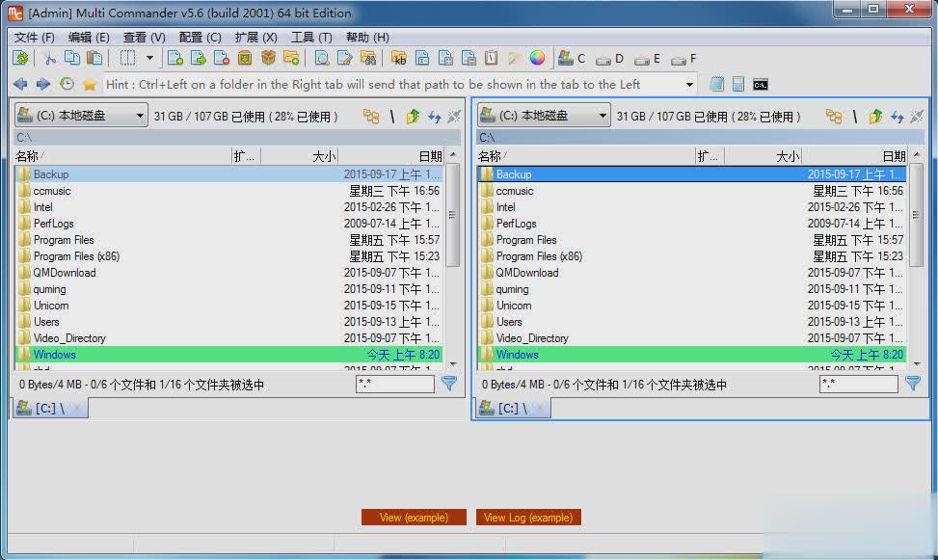This screenshot has width=938, height=560.
Task: Click go-to-root backslash in left panel
Action: (x=392, y=116)
